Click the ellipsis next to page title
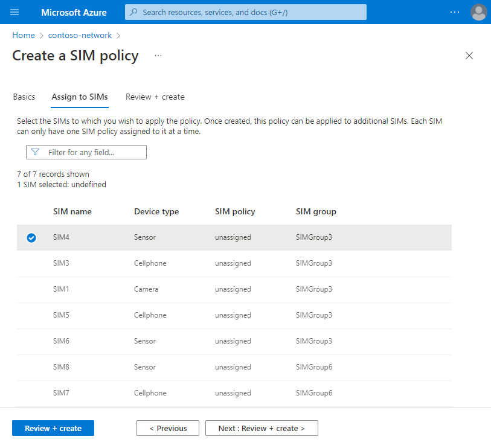This screenshot has height=448, width=491. (158, 56)
